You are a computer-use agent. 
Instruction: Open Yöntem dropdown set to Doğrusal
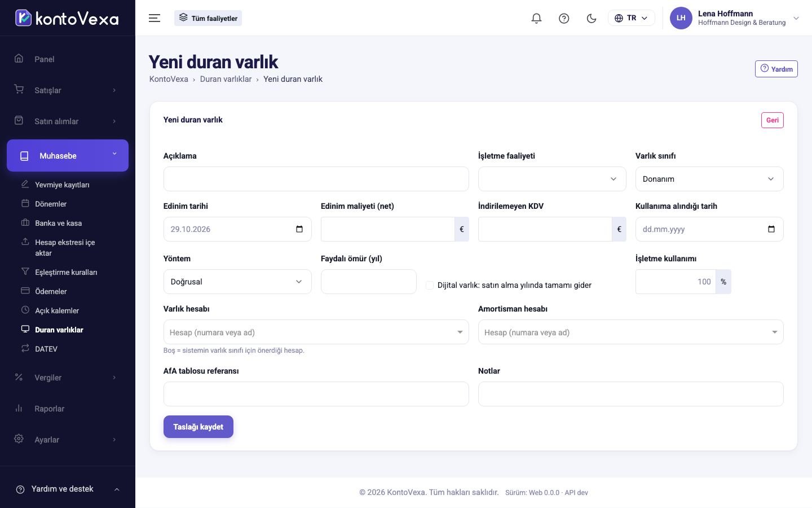coord(237,282)
